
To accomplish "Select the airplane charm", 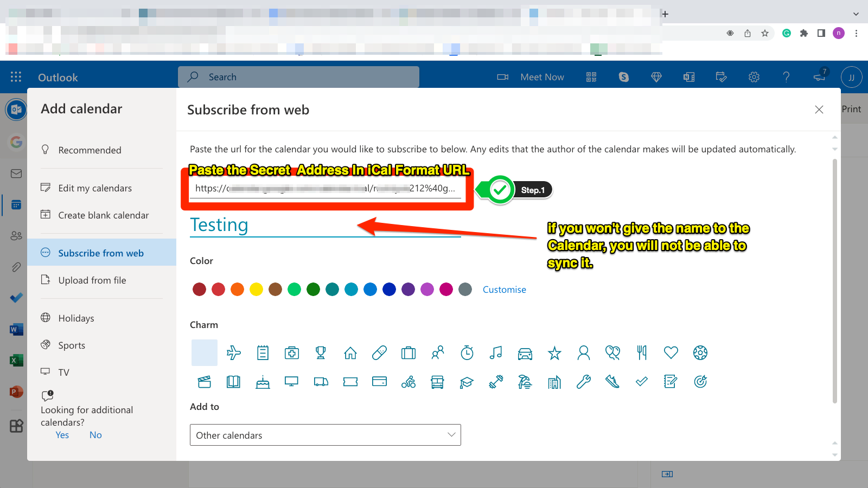I will (x=234, y=352).
